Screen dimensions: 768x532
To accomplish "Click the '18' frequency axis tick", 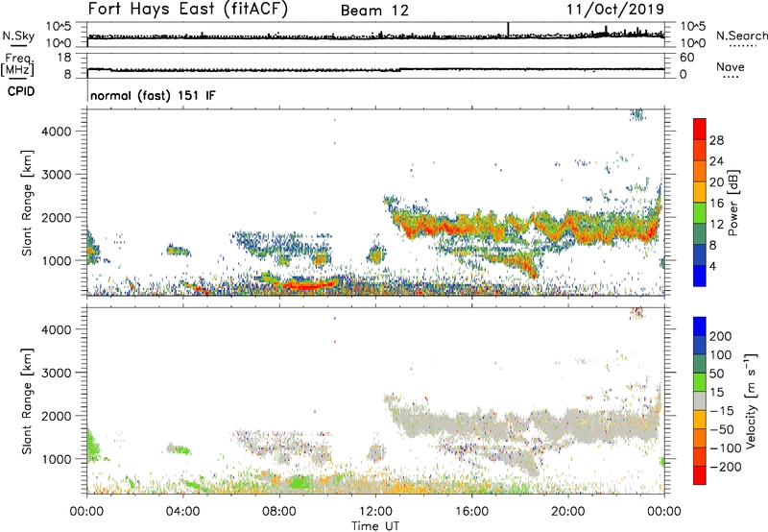I will (65, 58).
